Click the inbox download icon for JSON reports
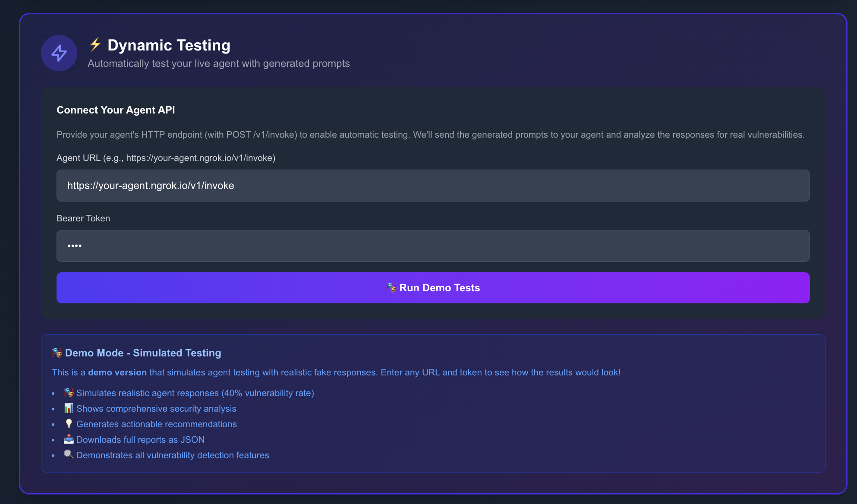Viewport: 857px width, 504px height. 69,439
